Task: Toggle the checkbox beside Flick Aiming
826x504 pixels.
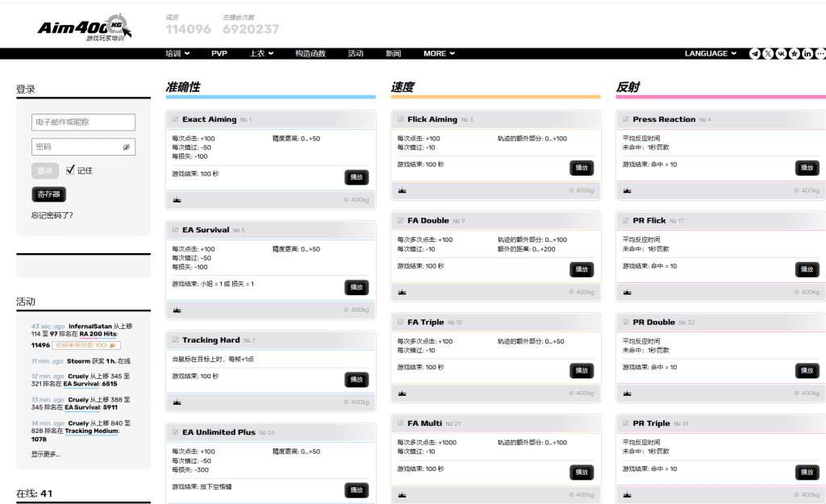Action: [400, 119]
